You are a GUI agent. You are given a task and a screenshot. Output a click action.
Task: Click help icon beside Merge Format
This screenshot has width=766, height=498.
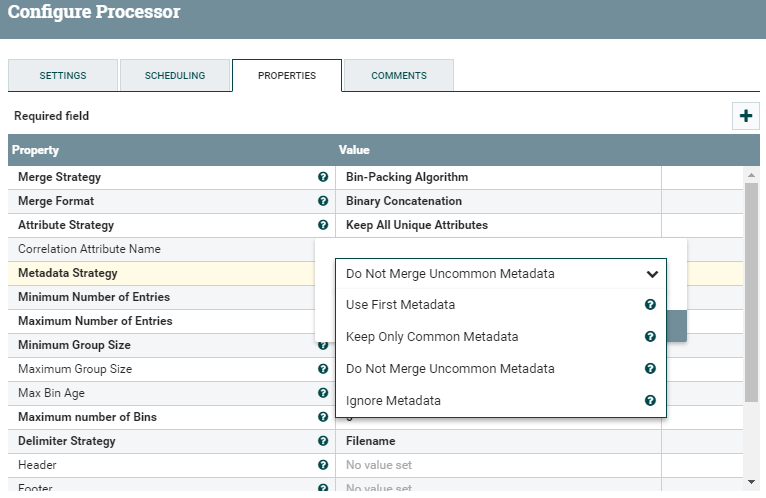pos(323,201)
